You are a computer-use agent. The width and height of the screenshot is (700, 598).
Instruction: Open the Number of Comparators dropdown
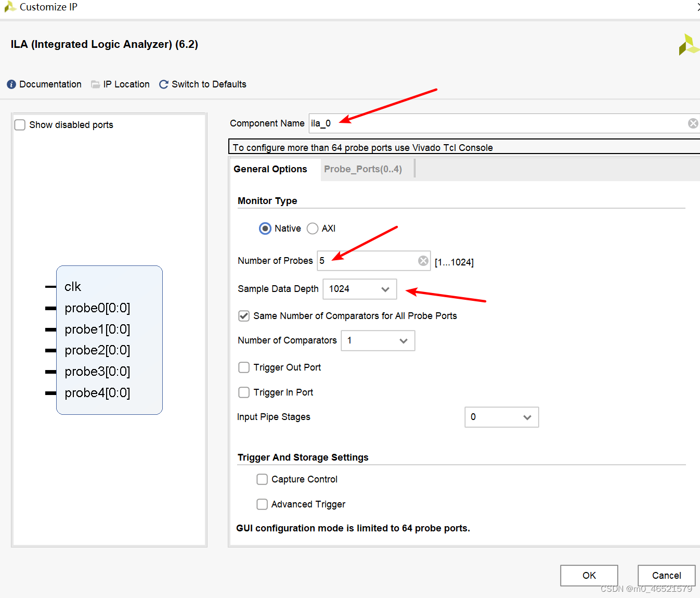tap(378, 340)
